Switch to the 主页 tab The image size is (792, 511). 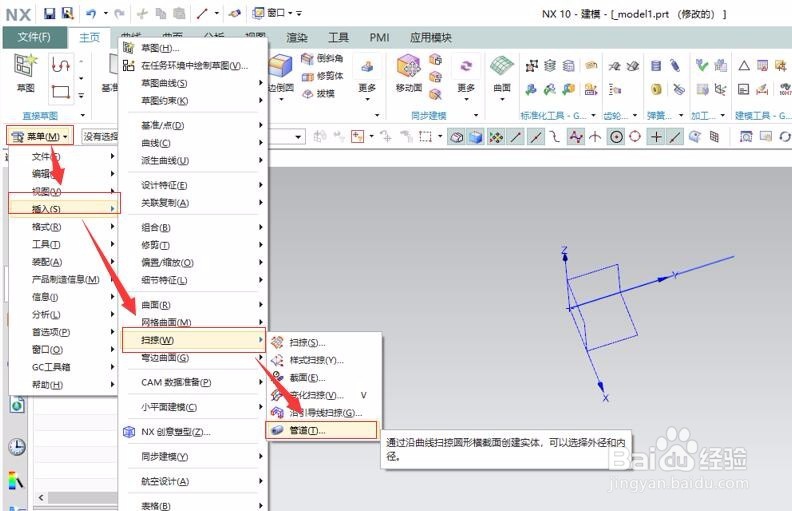[x=89, y=37]
